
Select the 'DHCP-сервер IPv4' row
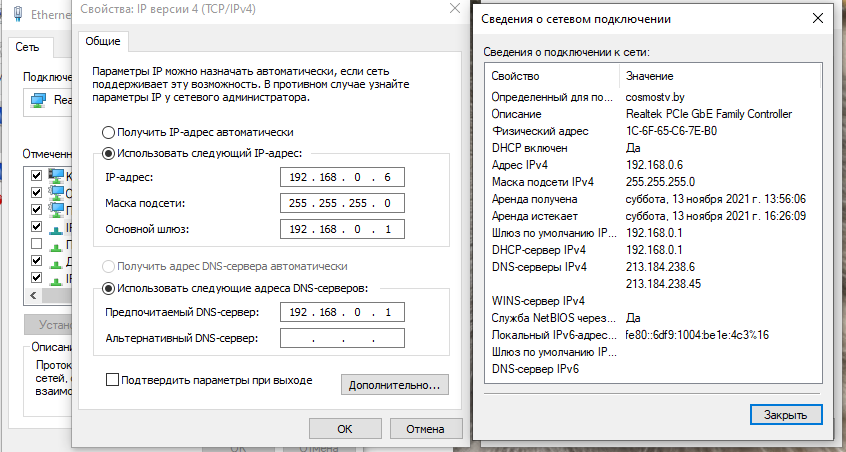point(653,250)
